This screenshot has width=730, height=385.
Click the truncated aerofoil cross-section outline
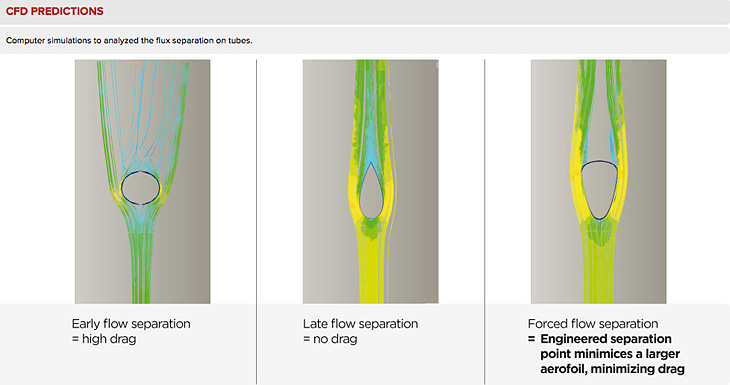600,190
